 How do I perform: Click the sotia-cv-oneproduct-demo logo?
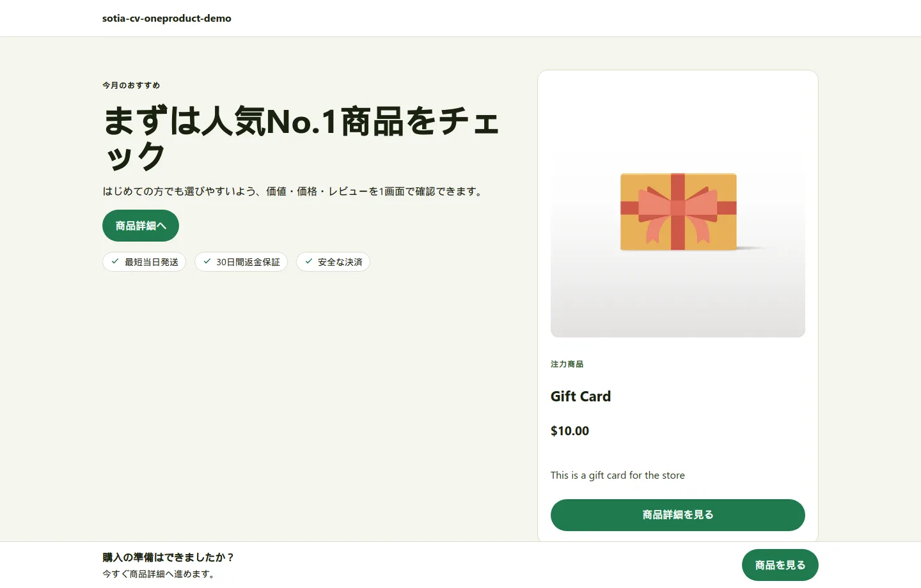(x=166, y=18)
